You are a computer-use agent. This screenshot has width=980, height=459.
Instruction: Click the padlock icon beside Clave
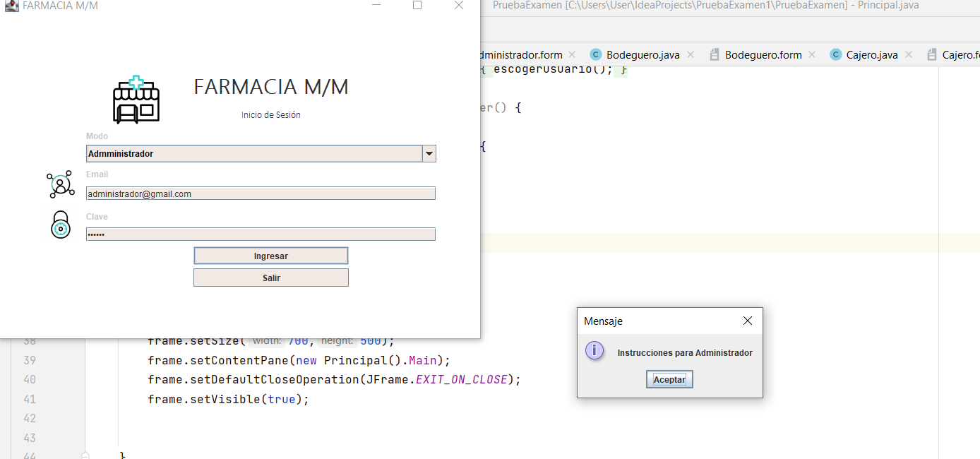(61, 225)
